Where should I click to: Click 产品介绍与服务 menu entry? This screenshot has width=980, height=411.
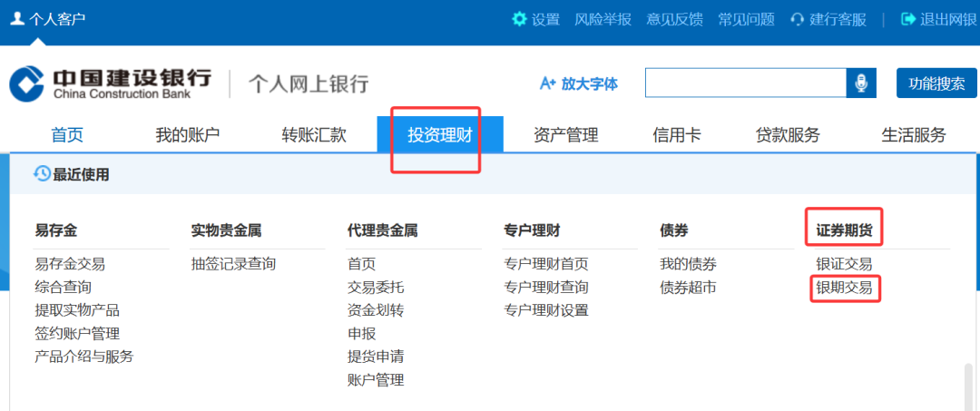point(84,357)
